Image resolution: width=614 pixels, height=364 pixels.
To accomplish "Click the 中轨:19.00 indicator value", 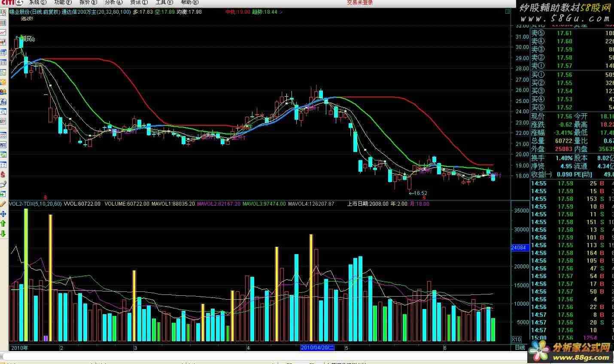I will point(238,12).
